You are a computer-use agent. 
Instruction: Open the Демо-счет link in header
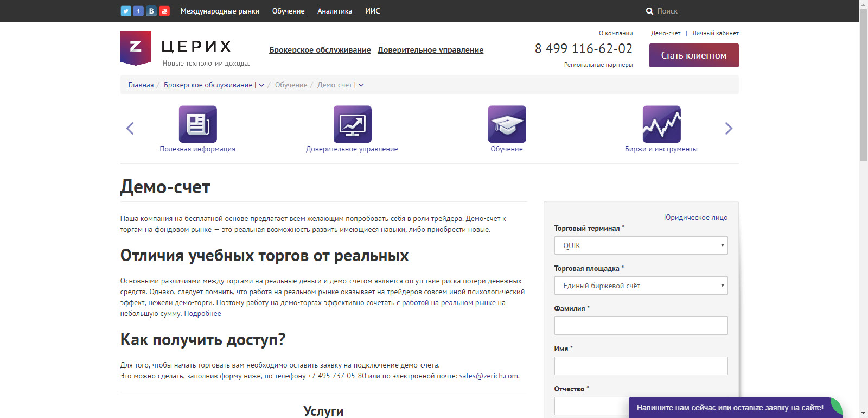click(x=666, y=33)
